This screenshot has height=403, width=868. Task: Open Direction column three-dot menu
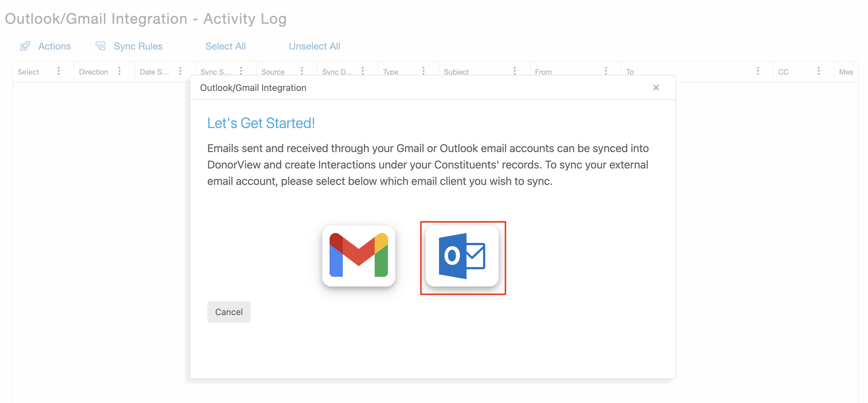tap(119, 71)
